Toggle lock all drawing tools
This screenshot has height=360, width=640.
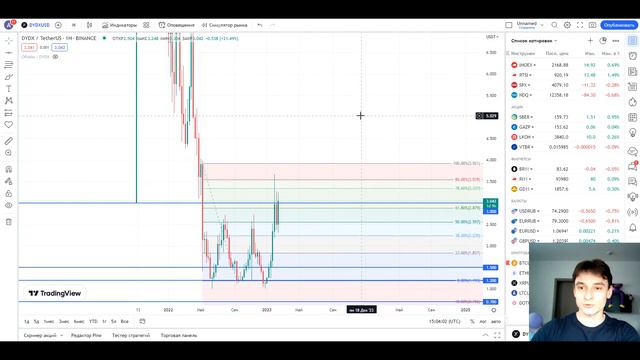tap(9, 193)
